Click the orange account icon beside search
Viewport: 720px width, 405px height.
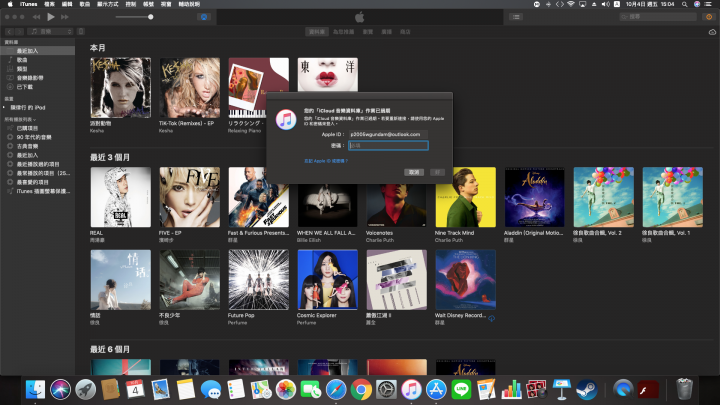click(x=709, y=17)
